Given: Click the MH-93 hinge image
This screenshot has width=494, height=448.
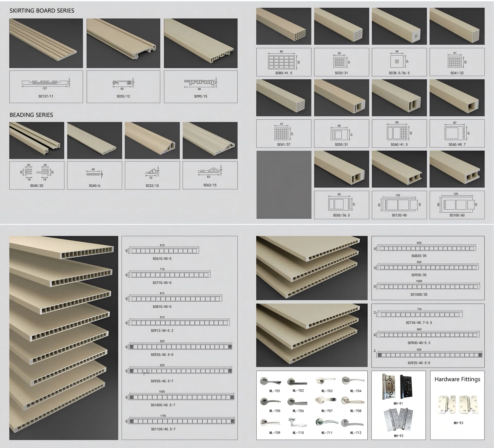Looking at the screenshot, I should [457, 405].
